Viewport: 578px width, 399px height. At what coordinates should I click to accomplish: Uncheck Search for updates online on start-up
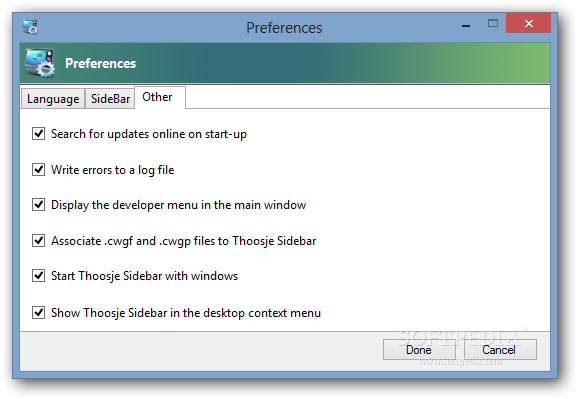coord(38,133)
